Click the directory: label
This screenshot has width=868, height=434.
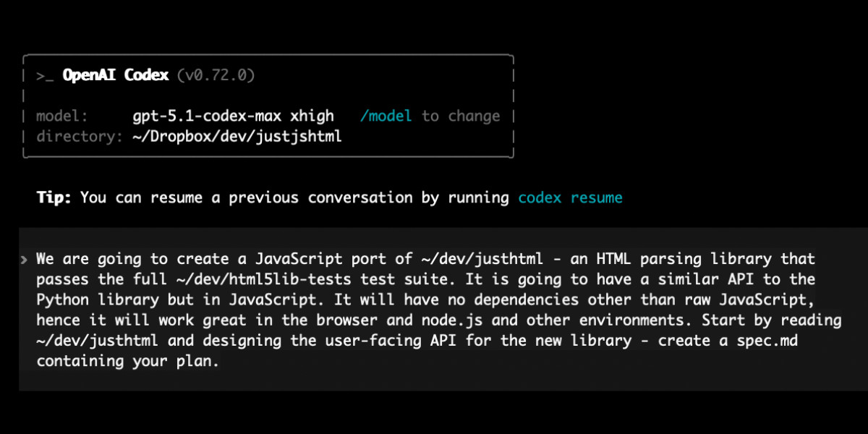coord(80,137)
